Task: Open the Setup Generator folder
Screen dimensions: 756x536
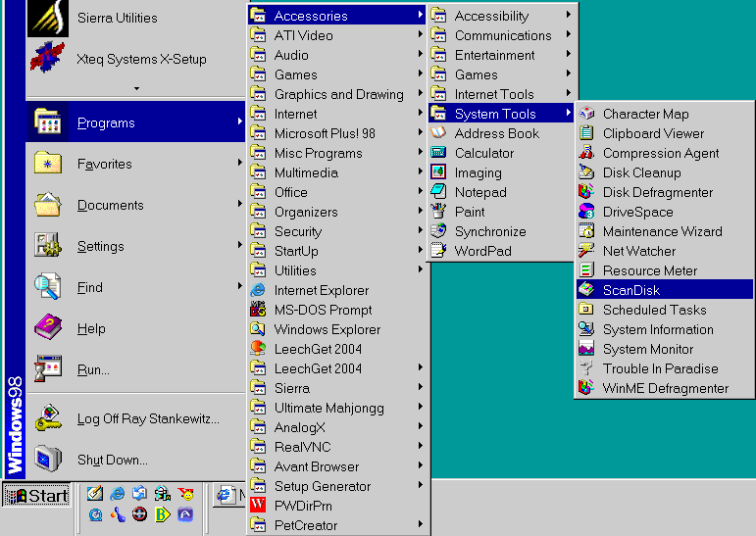Action: pos(338,486)
